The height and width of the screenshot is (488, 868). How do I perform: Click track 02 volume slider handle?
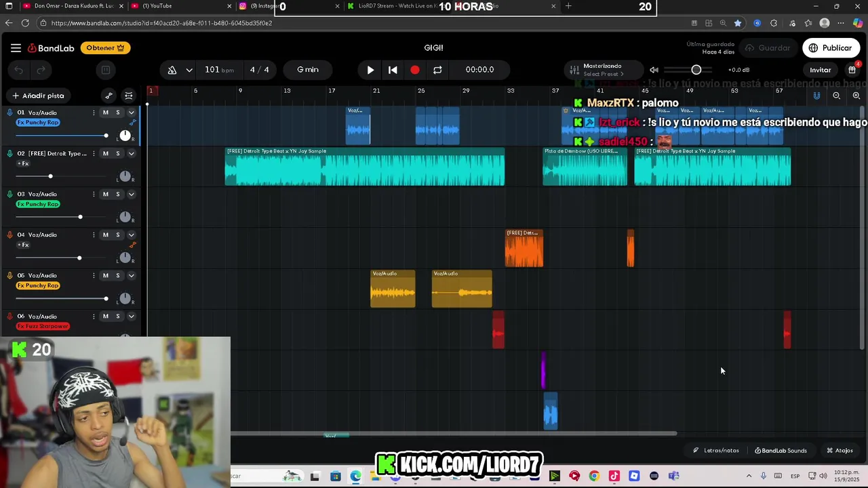click(x=50, y=176)
